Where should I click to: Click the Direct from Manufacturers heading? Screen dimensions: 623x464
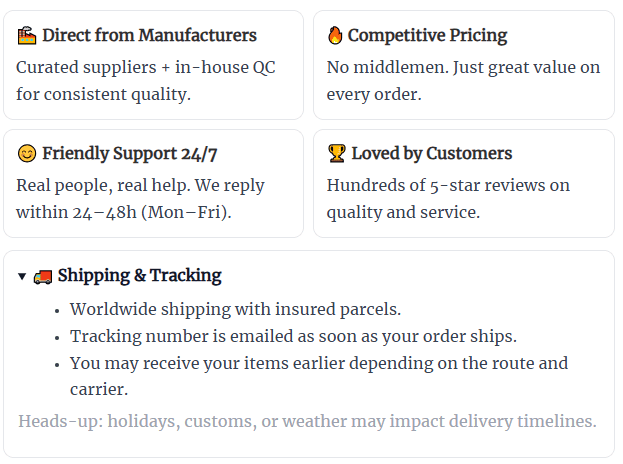[x=149, y=36]
